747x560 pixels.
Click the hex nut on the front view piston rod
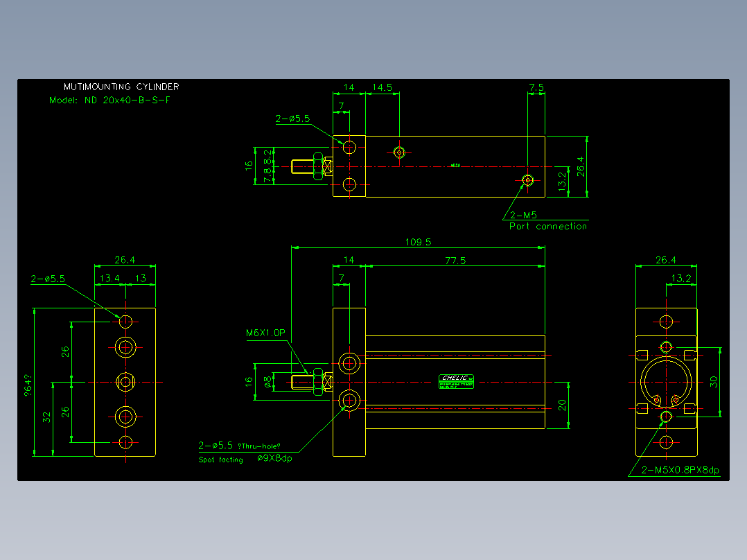[x=318, y=382]
